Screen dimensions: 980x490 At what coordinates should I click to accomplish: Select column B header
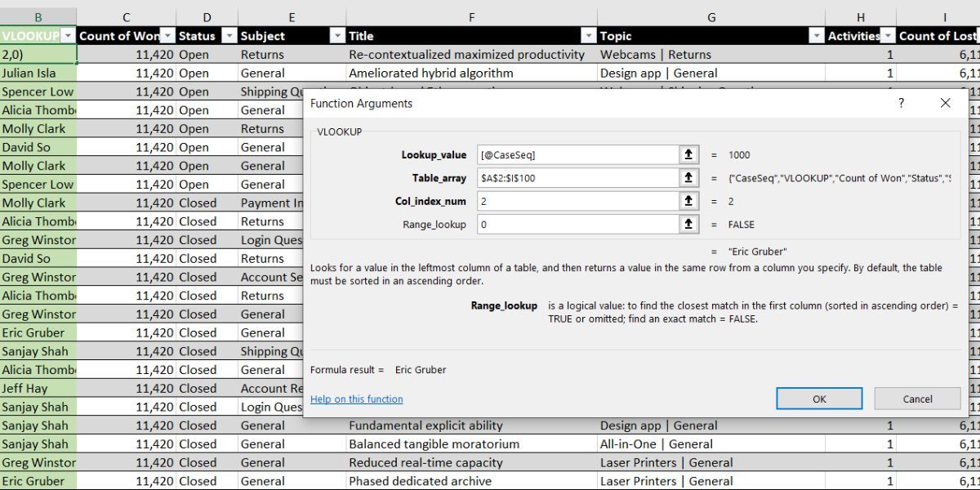[38, 17]
